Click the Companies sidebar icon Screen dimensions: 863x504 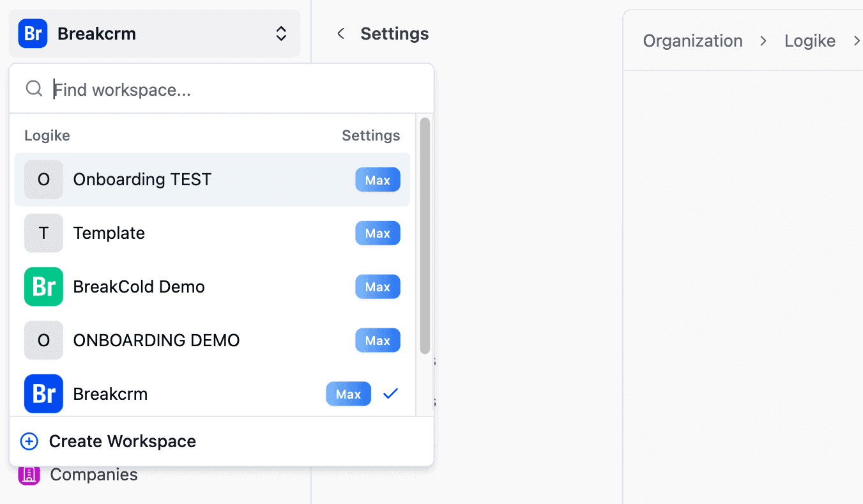(28, 474)
